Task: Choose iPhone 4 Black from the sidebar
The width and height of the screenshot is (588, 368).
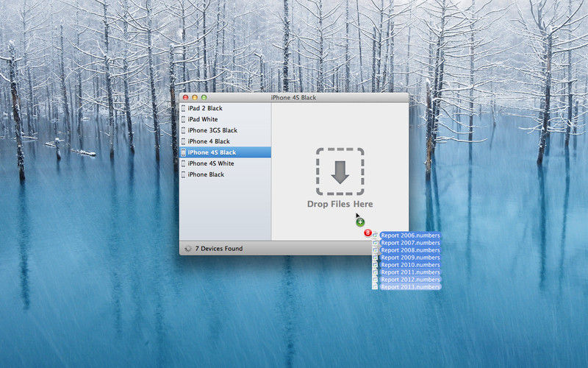Action: pyautogui.click(x=208, y=141)
